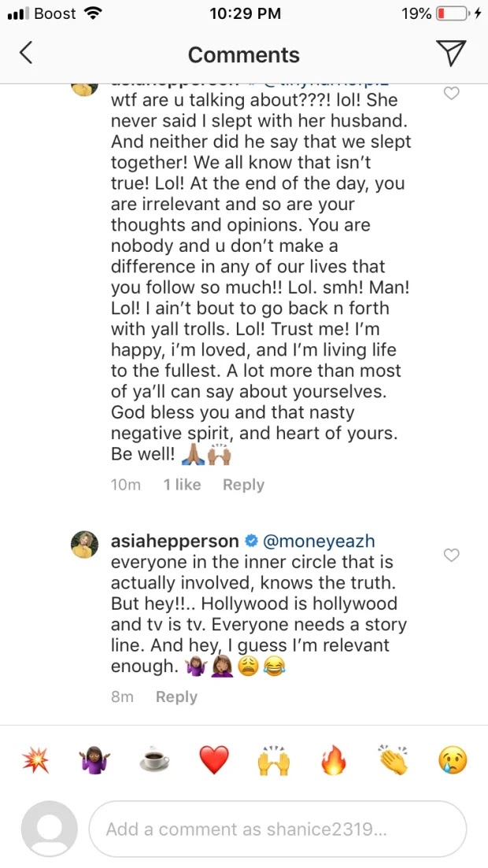The width and height of the screenshot is (488, 868).
Task: Insert the collision burst emoji
Action: click(x=35, y=760)
